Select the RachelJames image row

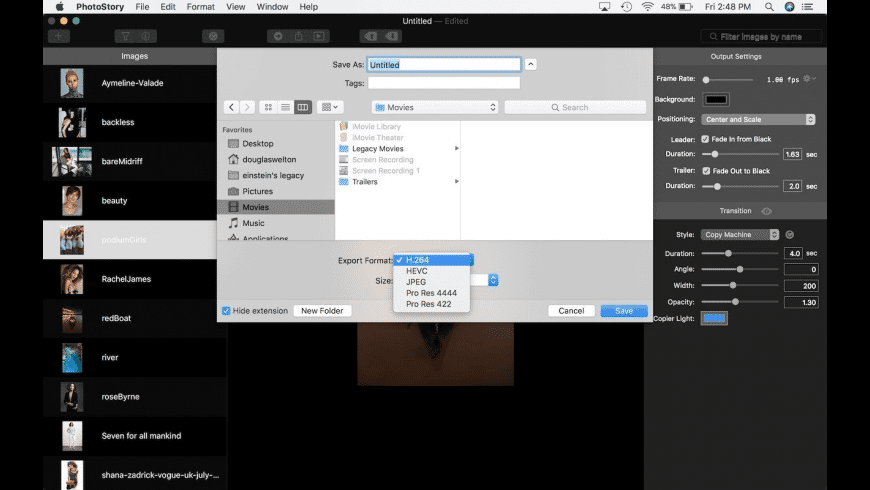point(130,279)
